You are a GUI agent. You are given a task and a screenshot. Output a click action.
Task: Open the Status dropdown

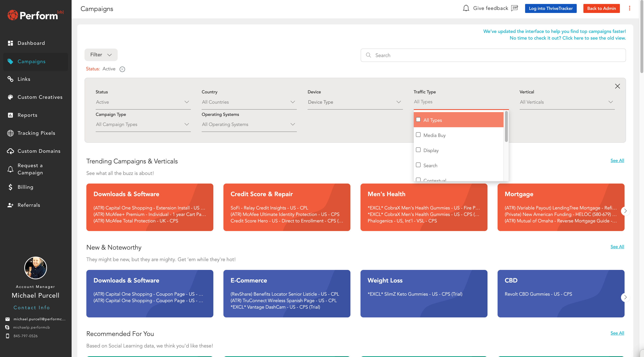pos(143,102)
